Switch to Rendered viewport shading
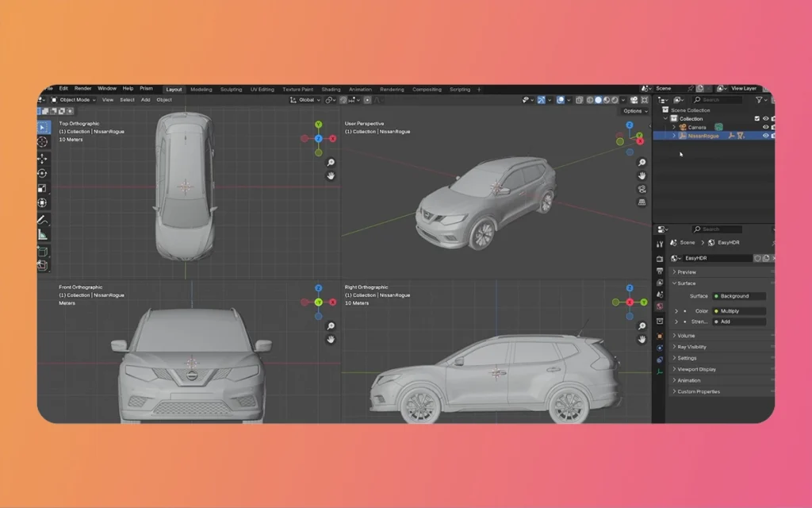This screenshot has width=812, height=508. [615, 100]
